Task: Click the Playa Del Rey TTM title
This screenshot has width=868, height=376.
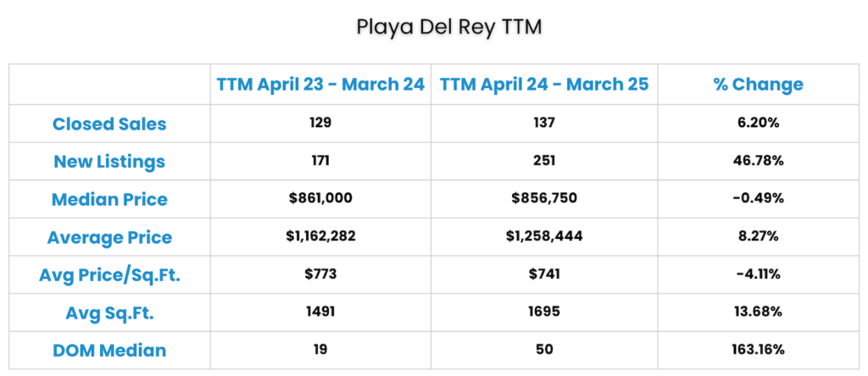Action: pos(449,26)
